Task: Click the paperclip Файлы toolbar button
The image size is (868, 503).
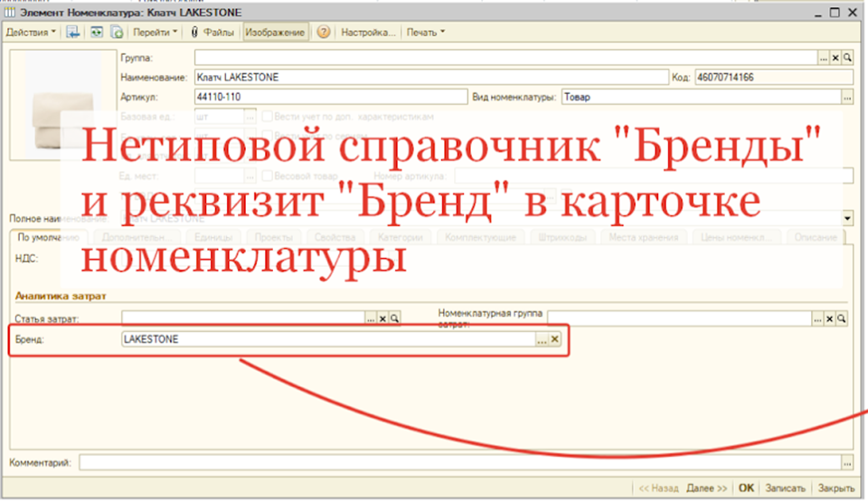Action: (212, 33)
